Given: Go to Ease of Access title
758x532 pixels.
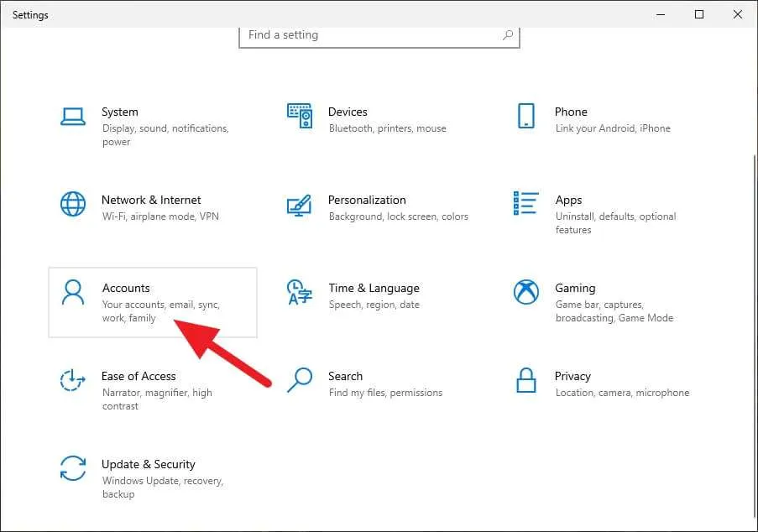Looking at the screenshot, I should click(x=139, y=376).
